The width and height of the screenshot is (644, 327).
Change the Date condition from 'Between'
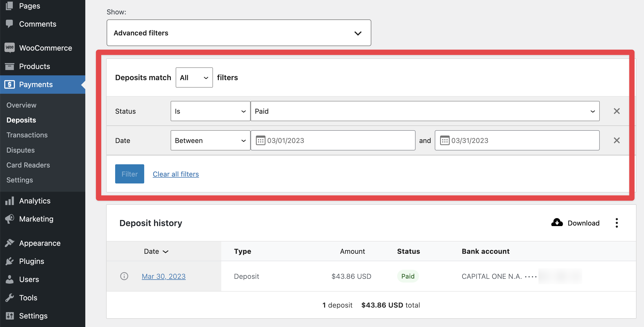[210, 140]
